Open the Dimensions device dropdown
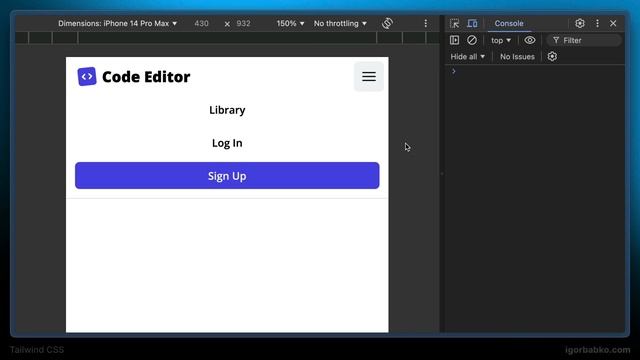Image resolution: width=640 pixels, height=360 pixels. pos(118,23)
